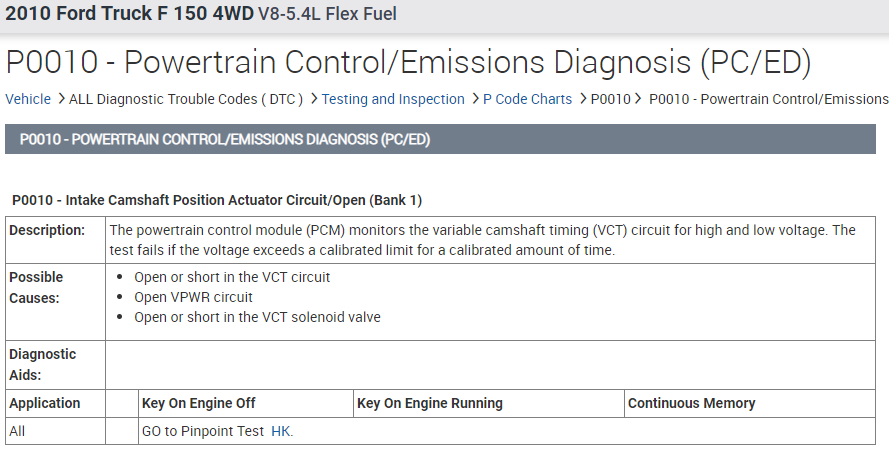Click the 2010 Ford Truck F 150 title
Image resolution: width=889 pixels, height=452 pixels.
pyautogui.click(x=129, y=15)
